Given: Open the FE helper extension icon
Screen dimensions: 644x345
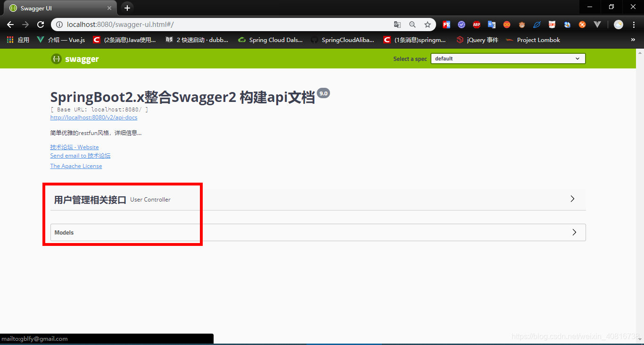Looking at the screenshot, I should 446,25.
